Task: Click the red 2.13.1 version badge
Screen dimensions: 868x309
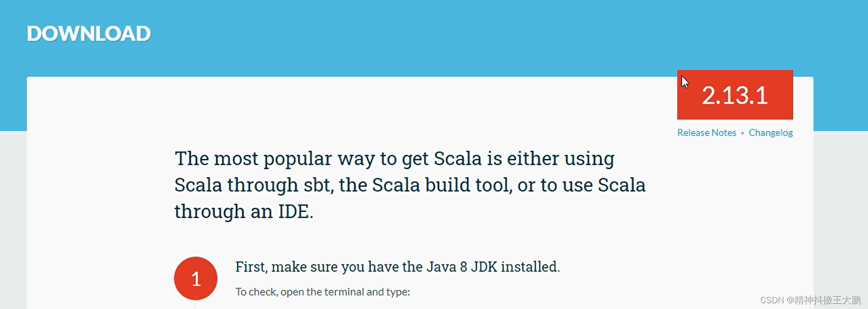Action: 735,95
